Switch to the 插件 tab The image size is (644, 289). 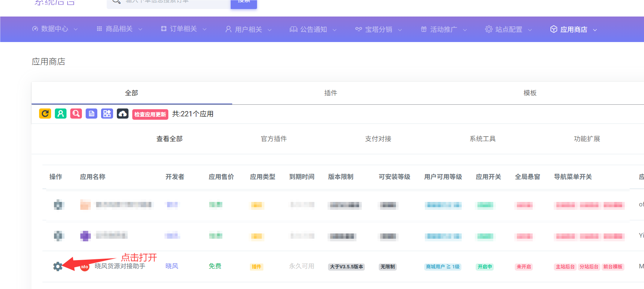pos(331,93)
